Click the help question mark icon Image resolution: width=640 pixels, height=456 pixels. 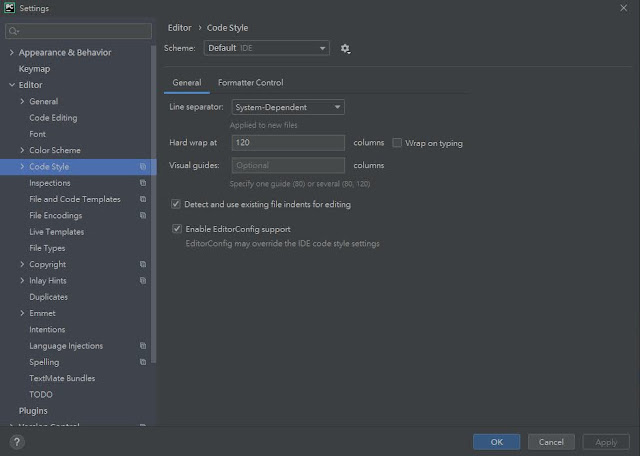(17, 442)
